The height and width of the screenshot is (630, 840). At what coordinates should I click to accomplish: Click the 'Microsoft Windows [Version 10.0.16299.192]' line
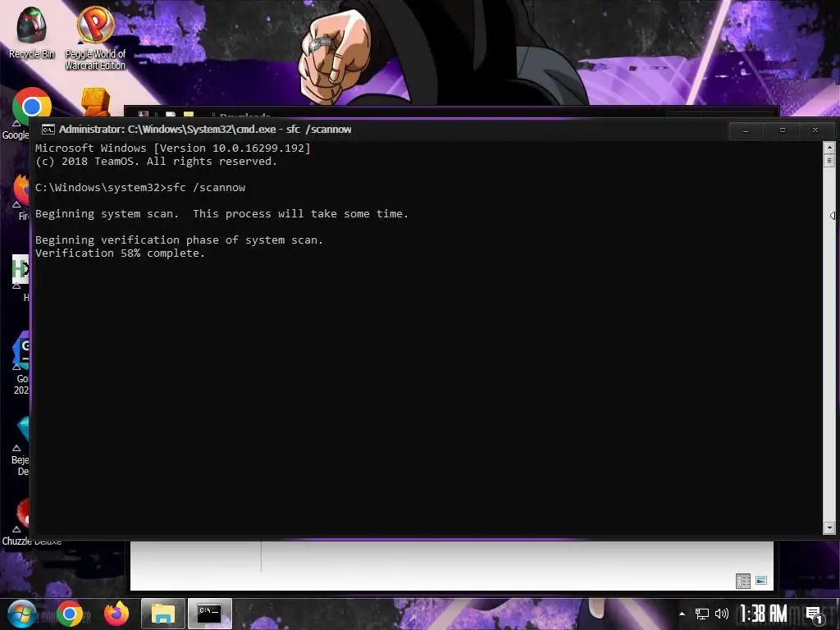(173, 148)
